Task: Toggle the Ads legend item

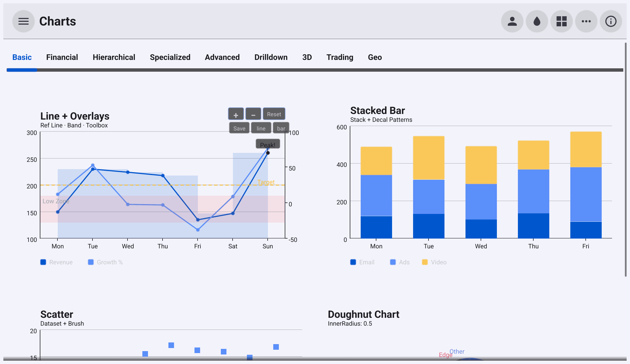Action: click(400, 262)
